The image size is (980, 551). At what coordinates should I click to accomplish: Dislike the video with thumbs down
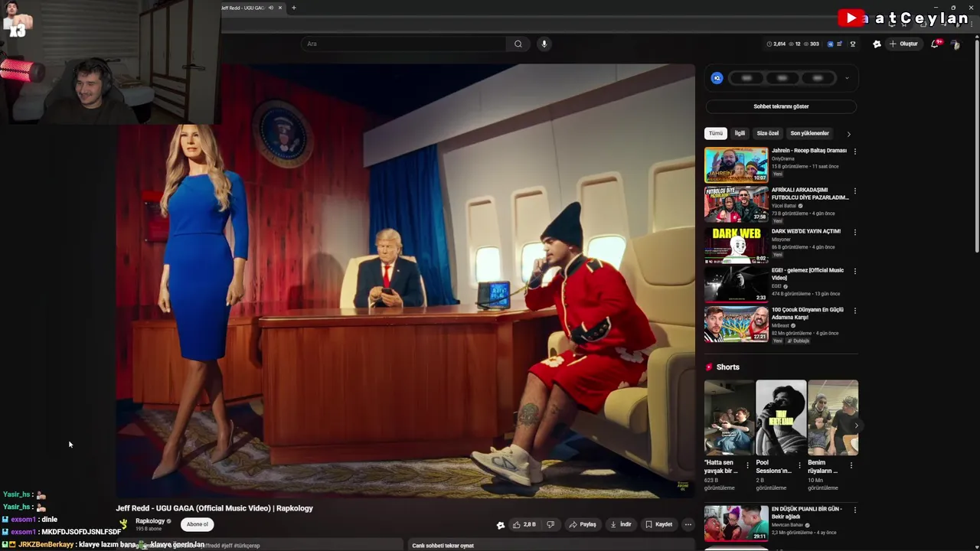click(550, 524)
